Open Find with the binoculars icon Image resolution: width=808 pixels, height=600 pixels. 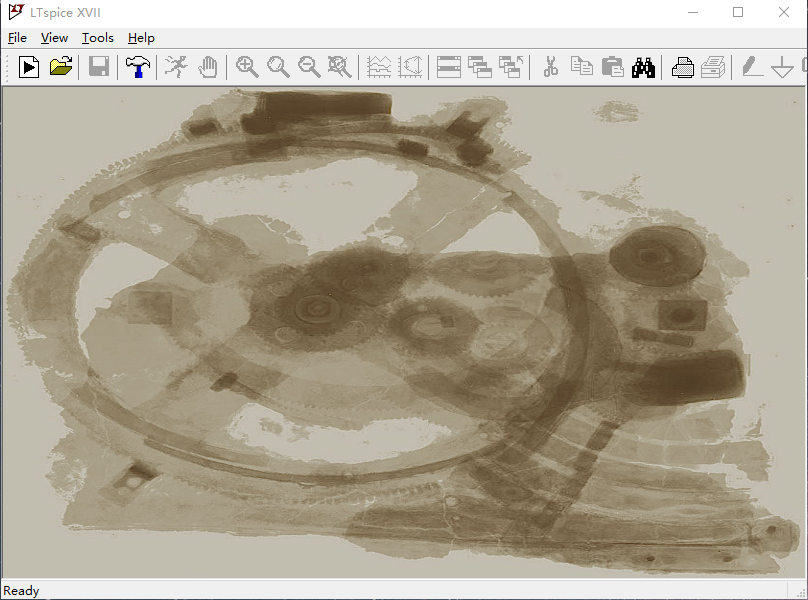coord(643,67)
